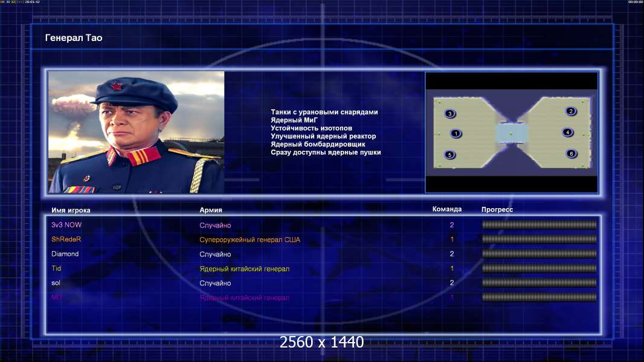Click the progress bar for 3v3 NOW

click(x=539, y=224)
